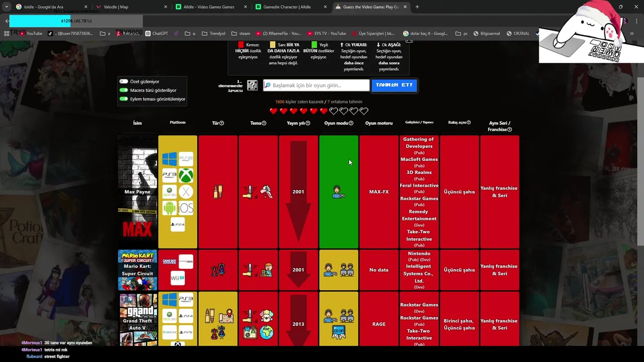
Task: Click the multiplayer mode icon in Mario Kart row
Action: point(347,270)
